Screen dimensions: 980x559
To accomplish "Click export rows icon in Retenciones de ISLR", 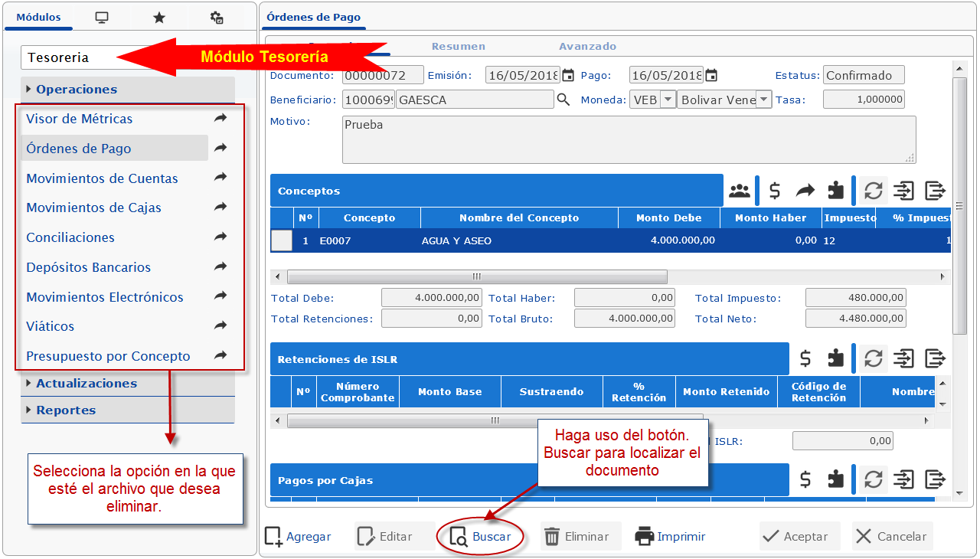I will (935, 358).
